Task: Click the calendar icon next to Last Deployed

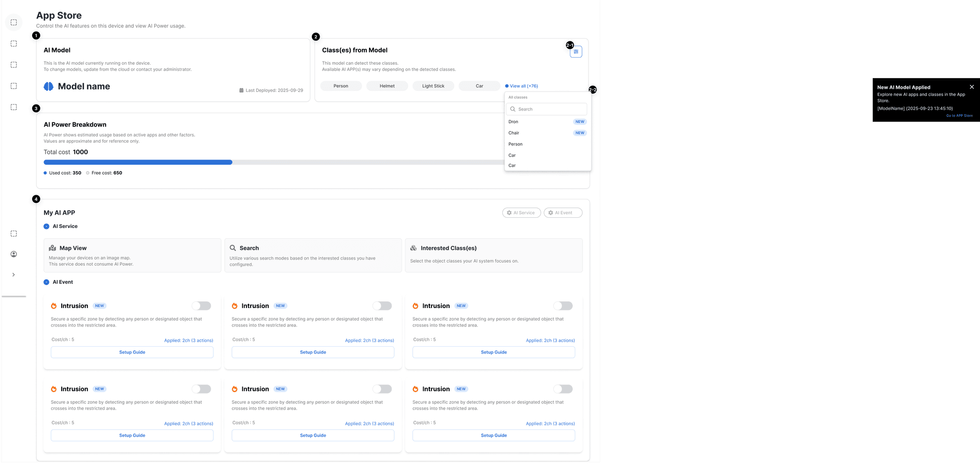Action: click(x=241, y=91)
